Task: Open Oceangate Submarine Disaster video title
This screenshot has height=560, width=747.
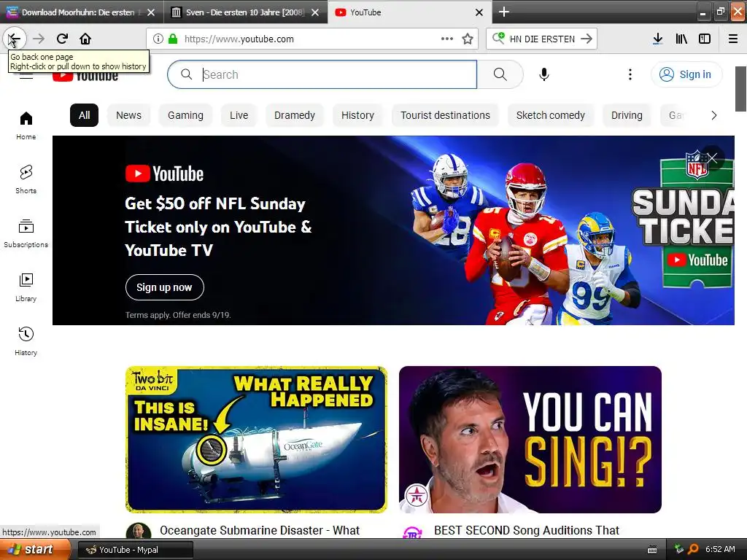Action: (x=260, y=531)
